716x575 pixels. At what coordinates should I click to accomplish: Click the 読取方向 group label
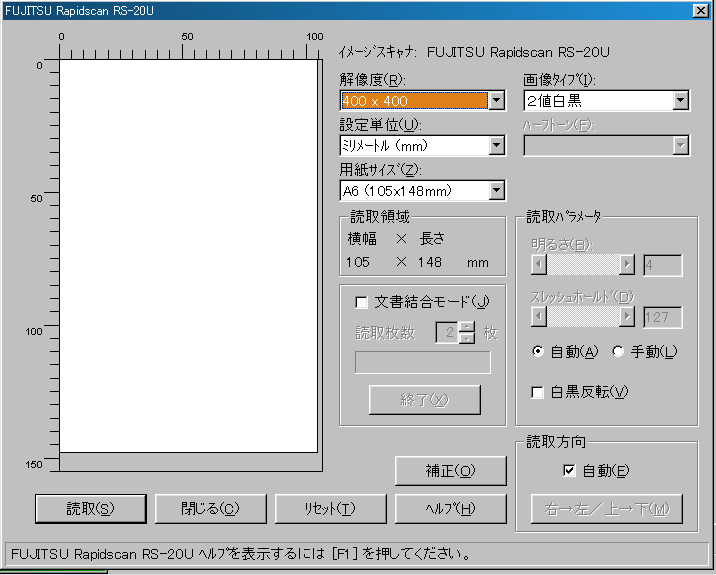click(x=556, y=442)
